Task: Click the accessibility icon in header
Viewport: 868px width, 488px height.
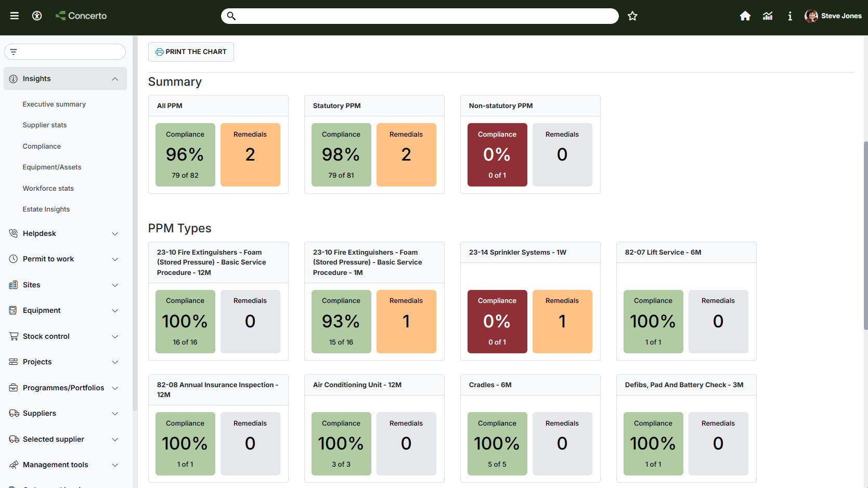Action: [37, 16]
